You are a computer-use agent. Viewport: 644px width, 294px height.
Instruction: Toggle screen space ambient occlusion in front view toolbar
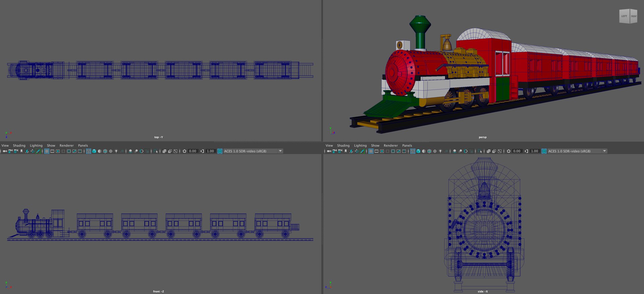130,151
